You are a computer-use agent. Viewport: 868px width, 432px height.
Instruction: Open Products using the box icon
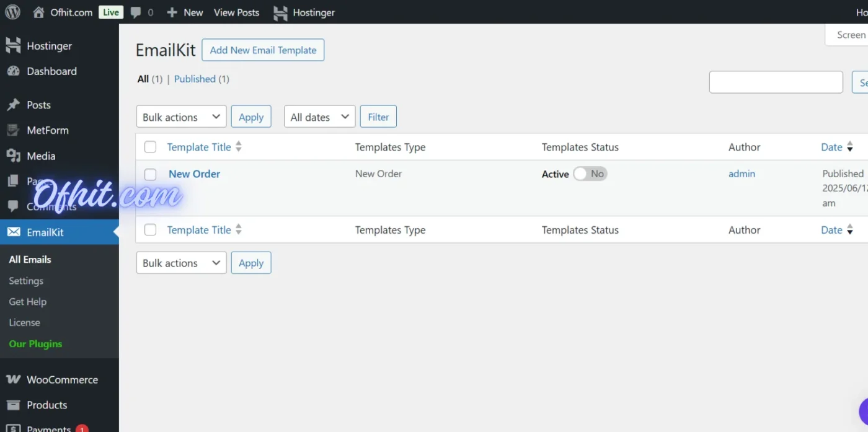pyautogui.click(x=12, y=405)
